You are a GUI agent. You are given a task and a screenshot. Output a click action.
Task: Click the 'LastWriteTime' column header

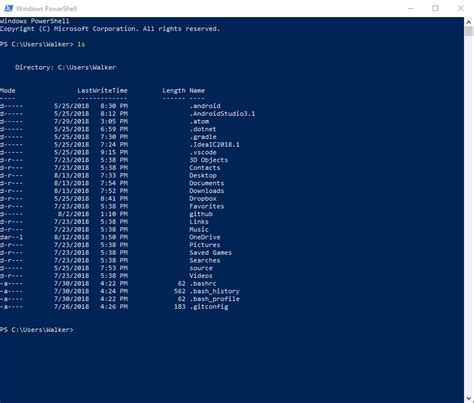pos(102,90)
